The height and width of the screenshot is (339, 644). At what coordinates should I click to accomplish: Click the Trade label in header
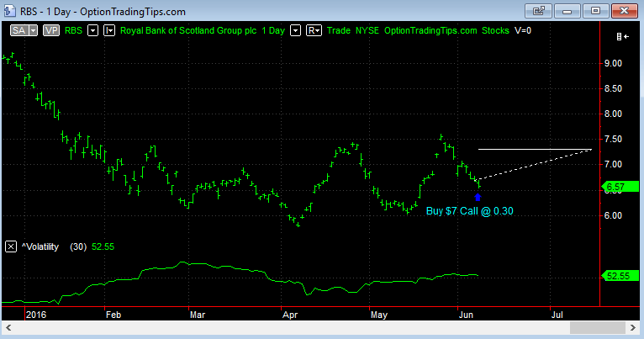(x=339, y=31)
